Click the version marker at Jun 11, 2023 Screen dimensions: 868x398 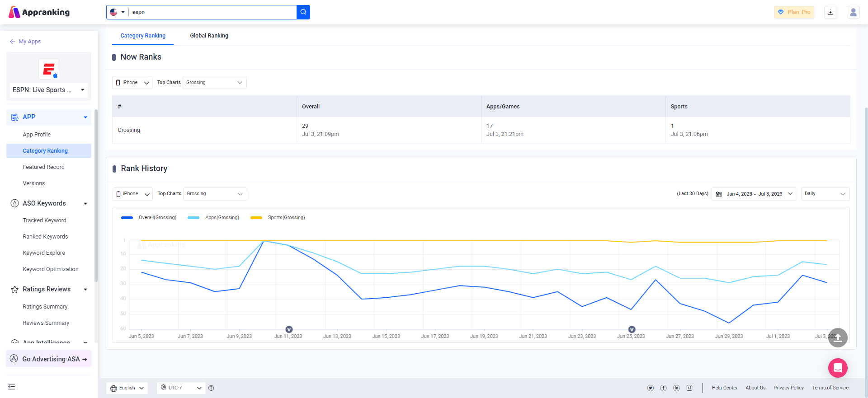click(289, 329)
